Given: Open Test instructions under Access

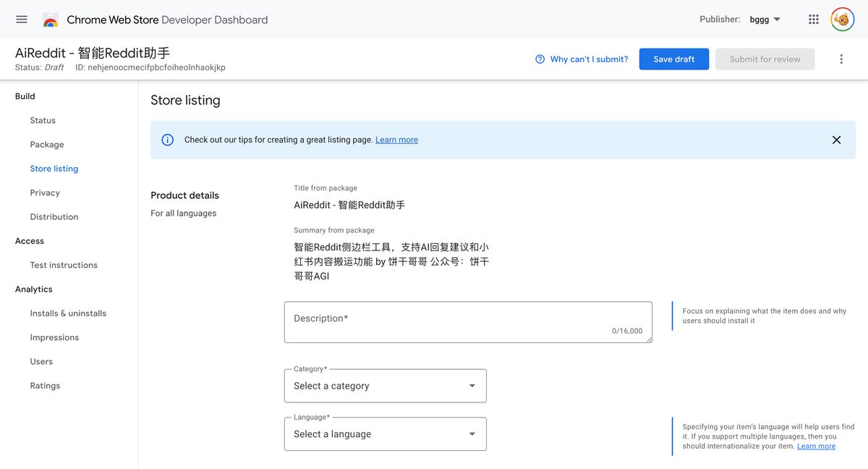Looking at the screenshot, I should pyautogui.click(x=64, y=265).
